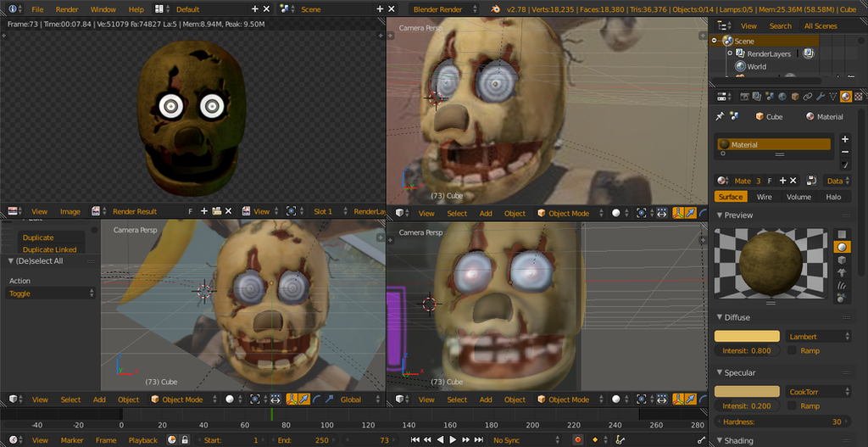This screenshot has width=868, height=447.
Task: Toggle the Specular Ramp checkbox
Action: [x=792, y=406]
